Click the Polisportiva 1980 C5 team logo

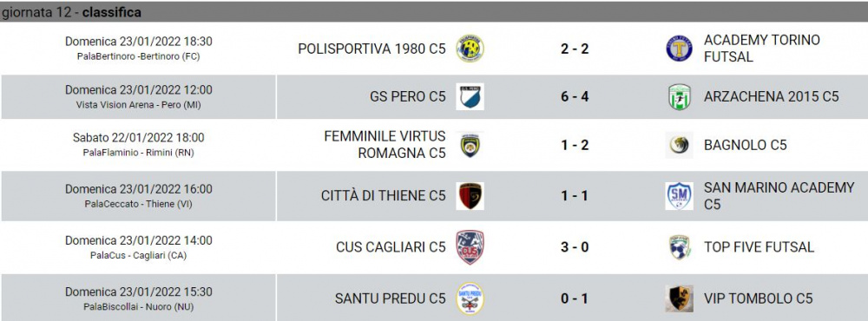pos(470,49)
